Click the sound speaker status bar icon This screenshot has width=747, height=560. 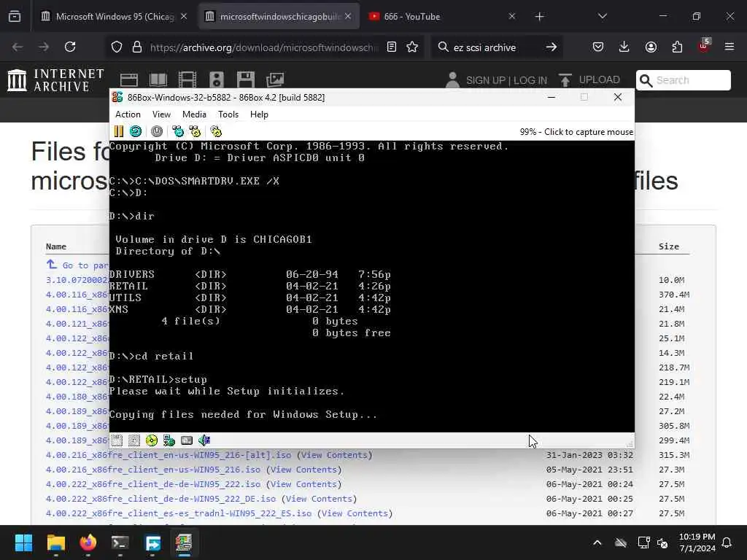(204, 440)
